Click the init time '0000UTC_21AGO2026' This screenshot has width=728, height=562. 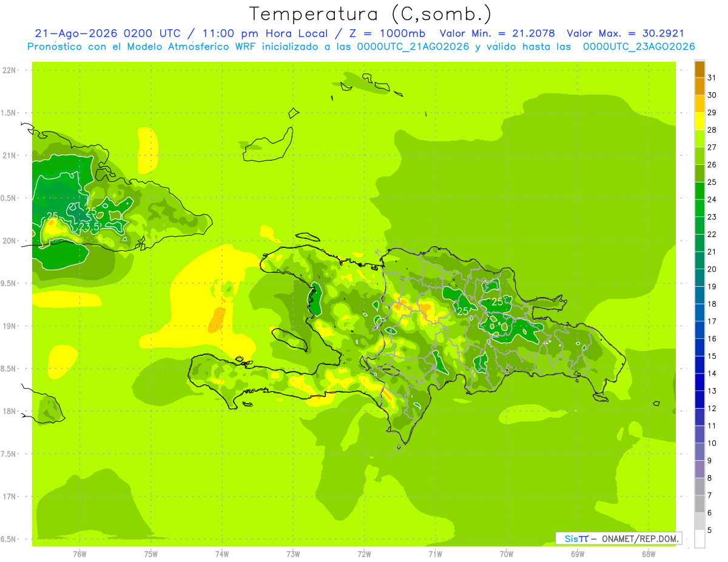coord(413,47)
